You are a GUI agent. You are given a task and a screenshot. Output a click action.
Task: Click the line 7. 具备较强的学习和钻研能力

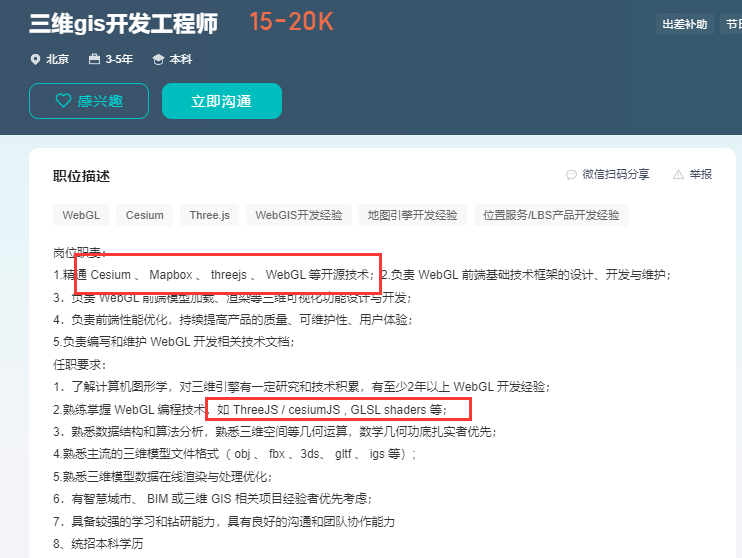click(x=224, y=522)
